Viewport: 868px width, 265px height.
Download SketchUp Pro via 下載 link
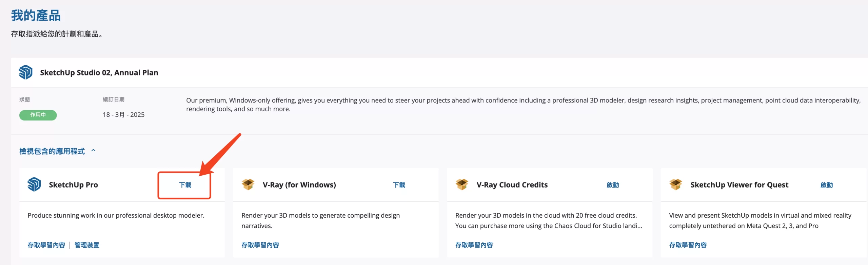pos(185,185)
